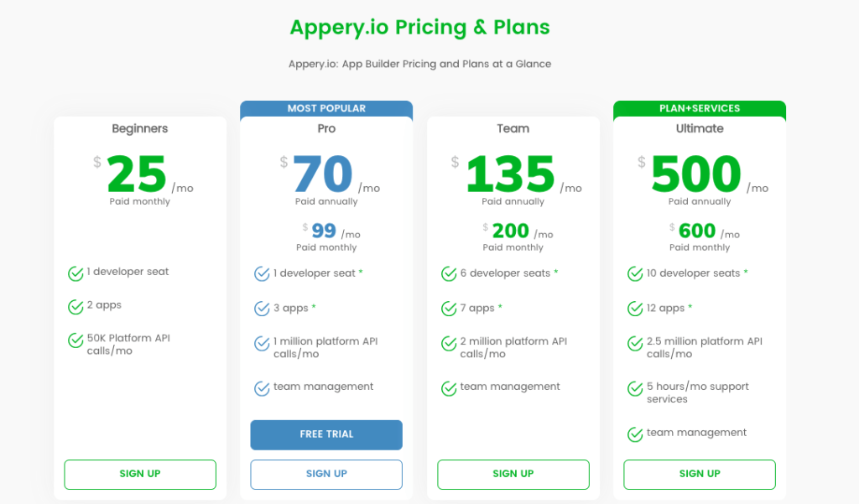Click the Most Popular banner on Pro
859x504 pixels.
click(x=326, y=108)
